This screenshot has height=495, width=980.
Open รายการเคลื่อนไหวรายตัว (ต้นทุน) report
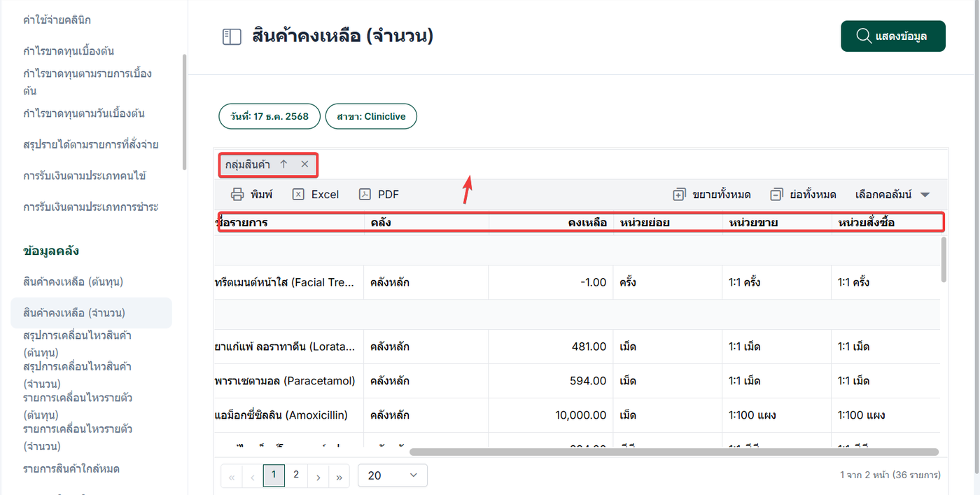pos(78,406)
